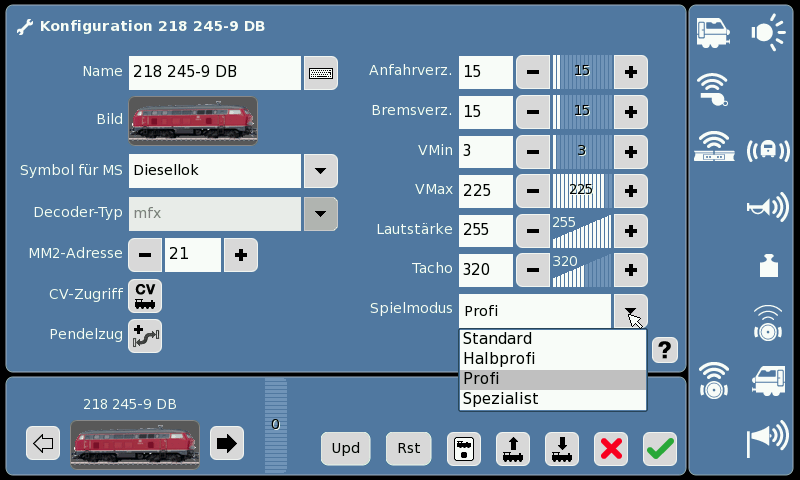Image resolution: width=800 pixels, height=480 pixels.
Task: Click the Tacho slider bar
Action: [582, 270]
